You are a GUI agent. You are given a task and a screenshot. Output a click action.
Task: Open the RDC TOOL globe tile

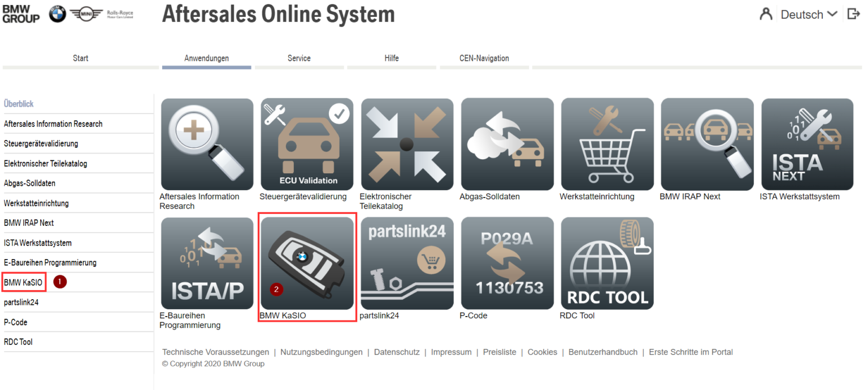point(607,263)
